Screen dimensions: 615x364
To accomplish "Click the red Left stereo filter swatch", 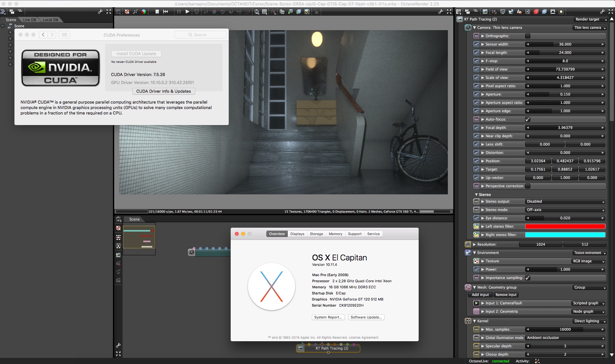I will [x=565, y=226].
